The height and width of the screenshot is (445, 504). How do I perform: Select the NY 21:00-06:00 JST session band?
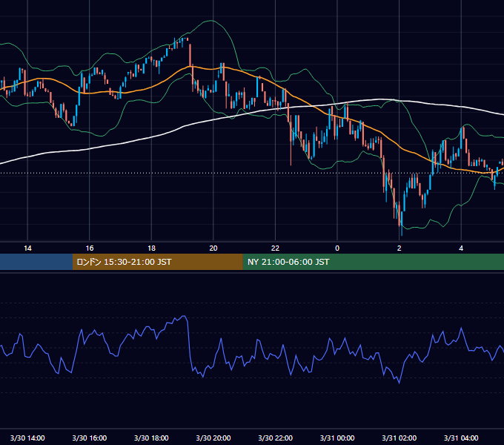373,262
